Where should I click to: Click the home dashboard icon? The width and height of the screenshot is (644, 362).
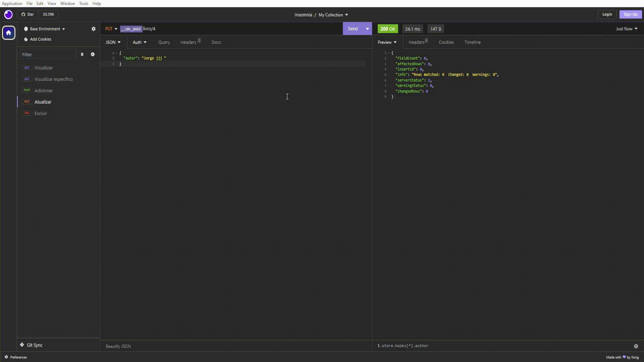9,33
